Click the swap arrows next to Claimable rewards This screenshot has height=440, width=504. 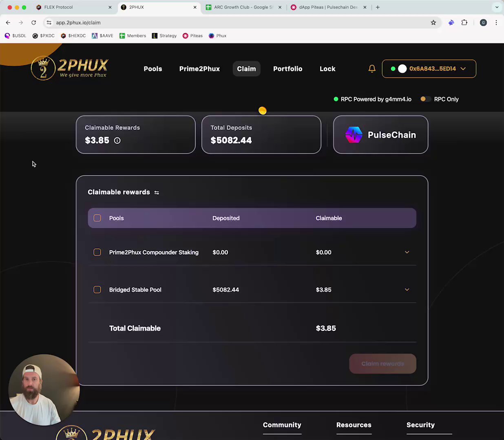pyautogui.click(x=157, y=192)
